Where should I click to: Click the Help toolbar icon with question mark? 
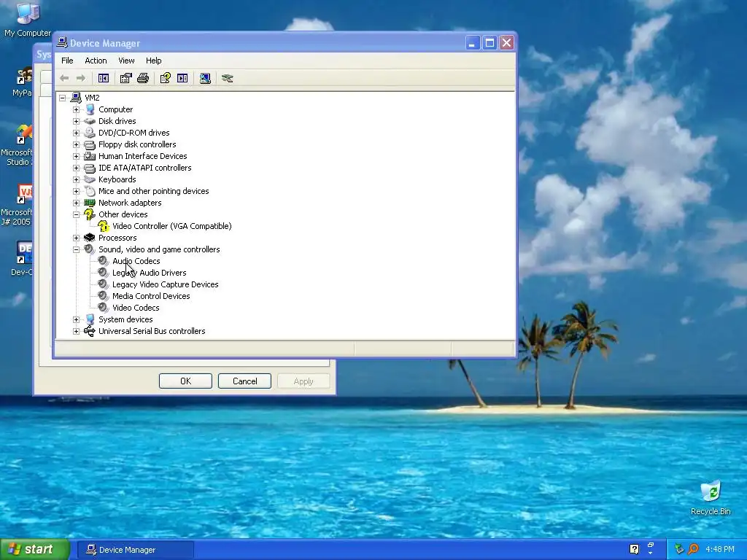[166, 78]
